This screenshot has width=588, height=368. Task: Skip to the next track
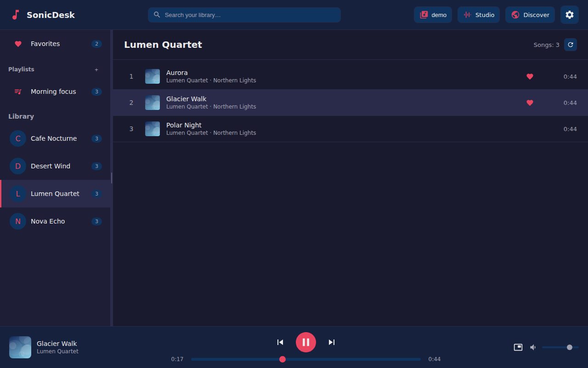332,342
